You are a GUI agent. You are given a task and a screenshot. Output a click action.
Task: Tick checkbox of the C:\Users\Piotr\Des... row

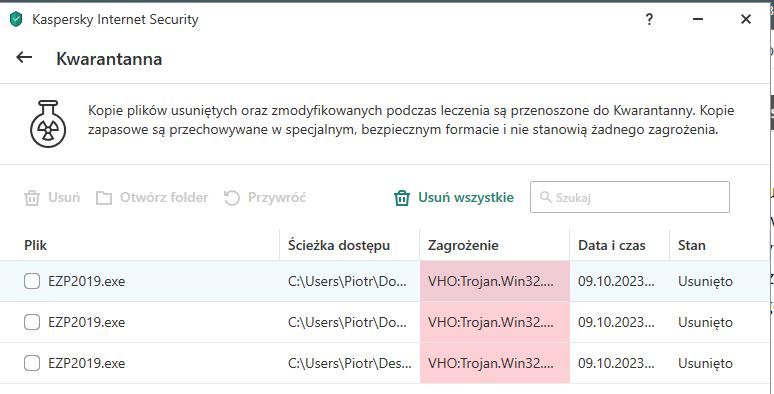32,363
